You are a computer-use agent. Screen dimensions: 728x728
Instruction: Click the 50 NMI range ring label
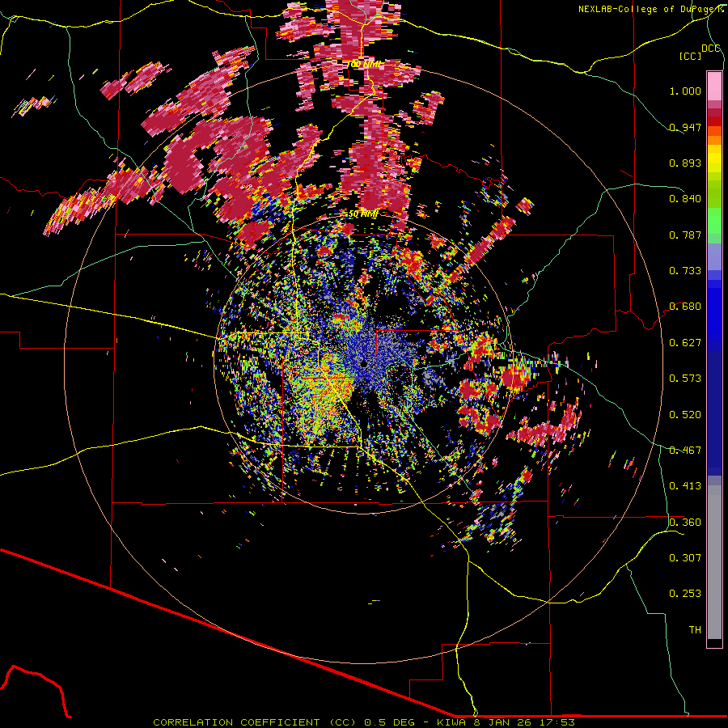tap(363, 214)
